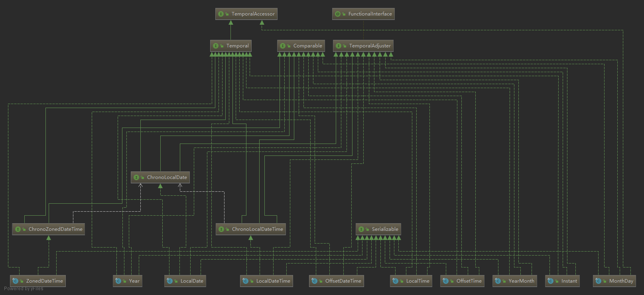The image size is (644, 295).
Task: Click the TemporalAdjuster interface node
Action: pos(363,46)
